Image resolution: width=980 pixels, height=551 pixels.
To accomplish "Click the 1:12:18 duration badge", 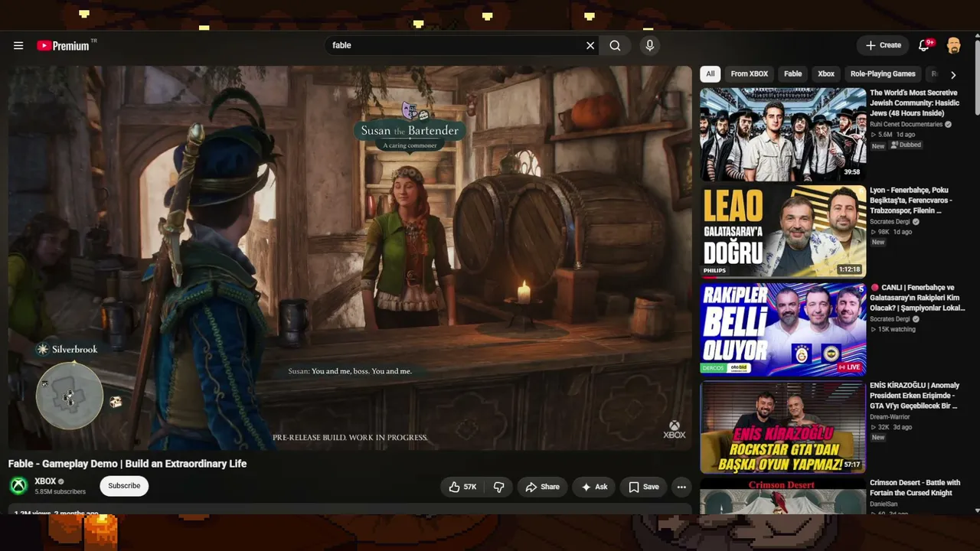I will click(x=849, y=269).
